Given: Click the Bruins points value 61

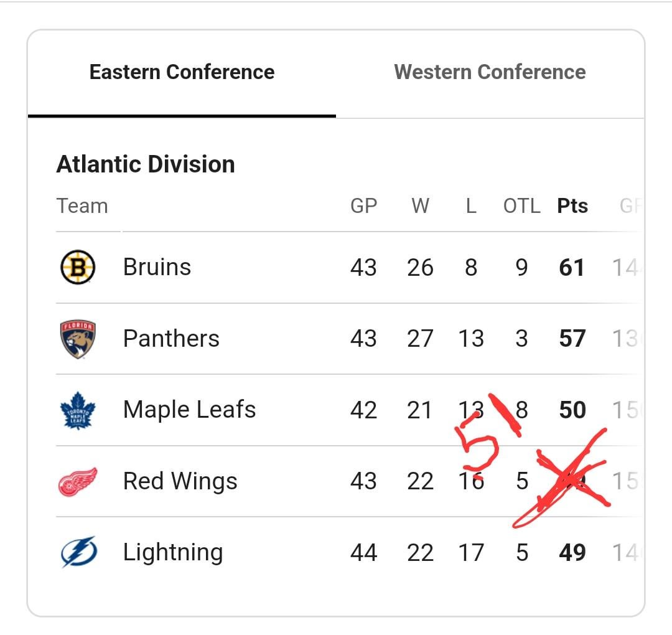Looking at the screenshot, I should [572, 268].
